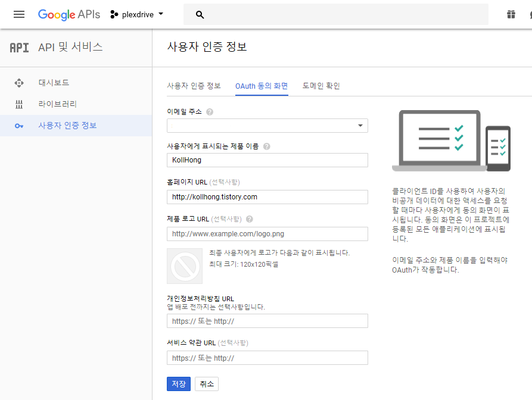Click the product name field containing KollHong

point(267,160)
